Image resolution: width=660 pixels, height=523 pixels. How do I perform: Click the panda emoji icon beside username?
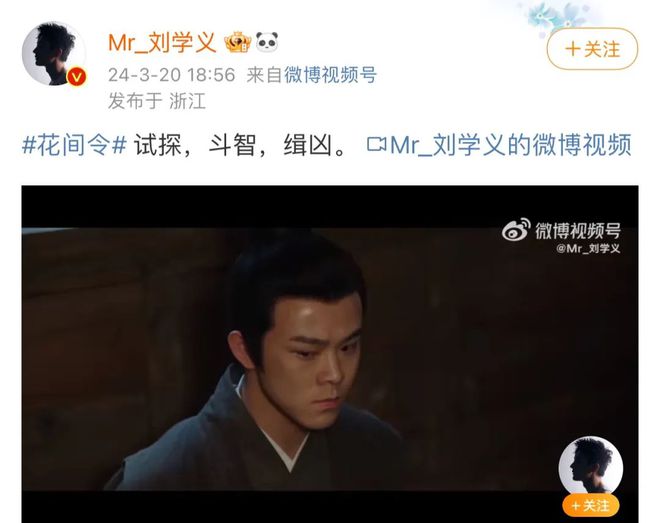click(x=267, y=42)
